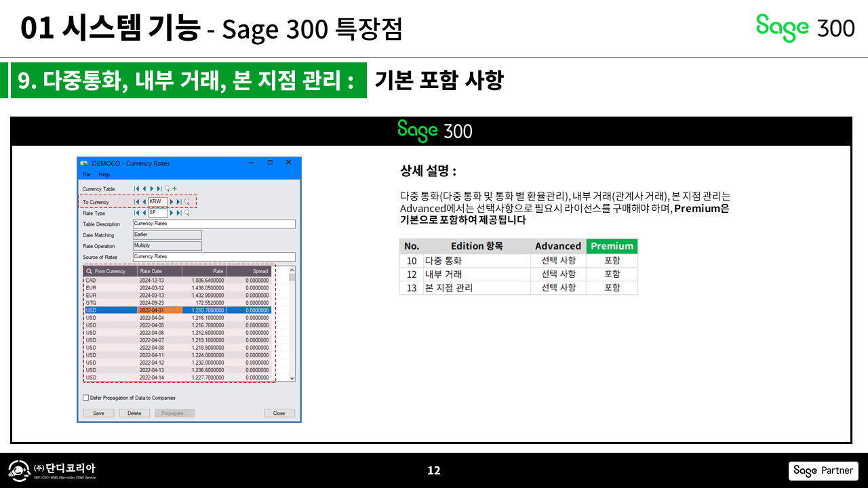
Task: Click the Premium column header in the edition table
Action: click(x=612, y=246)
